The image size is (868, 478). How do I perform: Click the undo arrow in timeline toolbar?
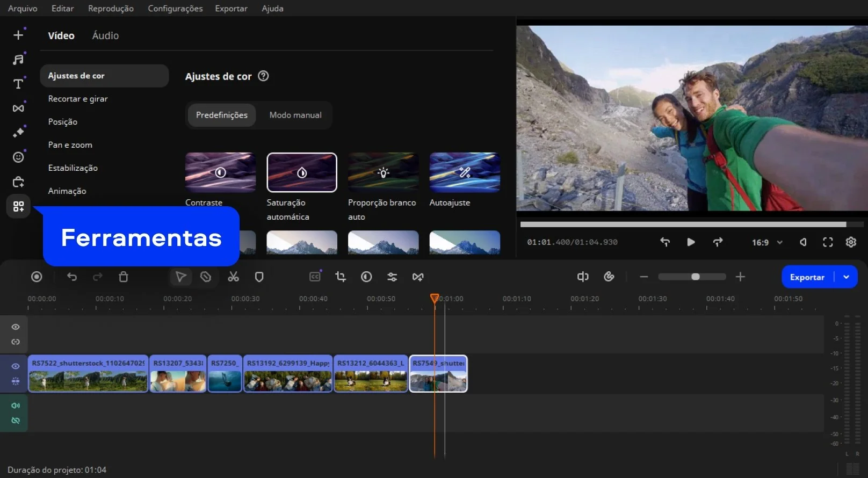click(x=72, y=277)
